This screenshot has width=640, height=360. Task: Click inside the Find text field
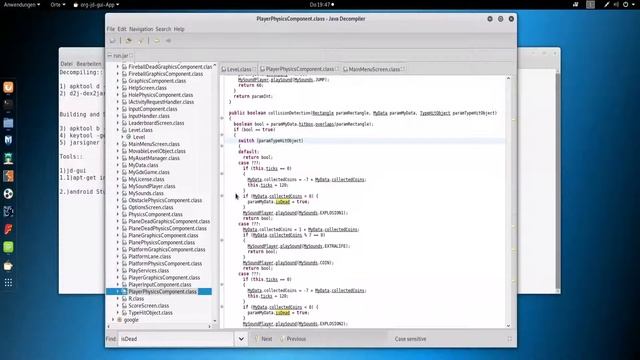click(176, 339)
